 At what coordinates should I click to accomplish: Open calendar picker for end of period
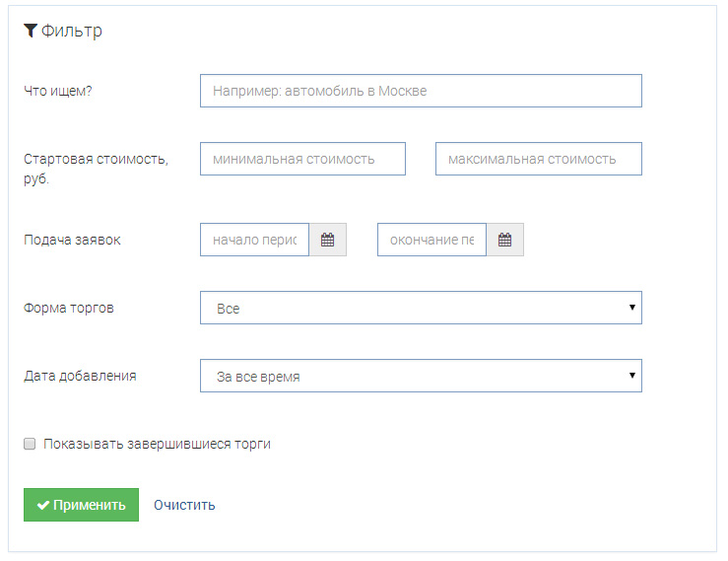pyautogui.click(x=504, y=240)
